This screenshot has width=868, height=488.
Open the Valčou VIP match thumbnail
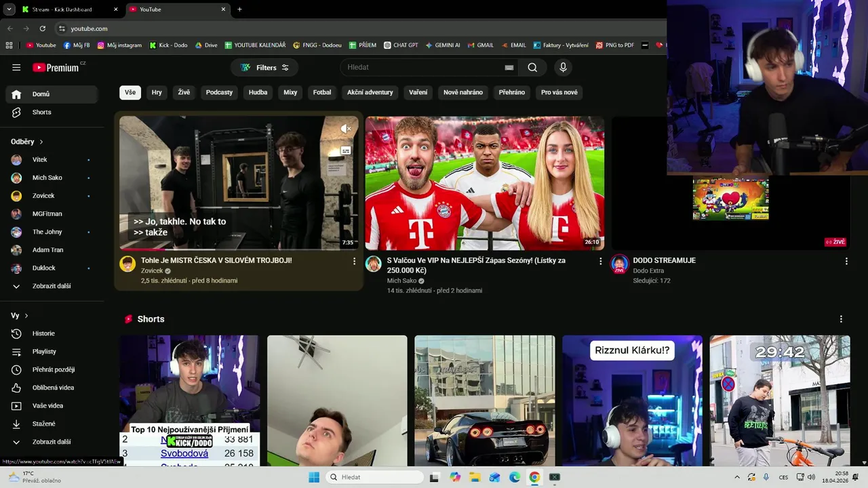pyautogui.click(x=484, y=183)
